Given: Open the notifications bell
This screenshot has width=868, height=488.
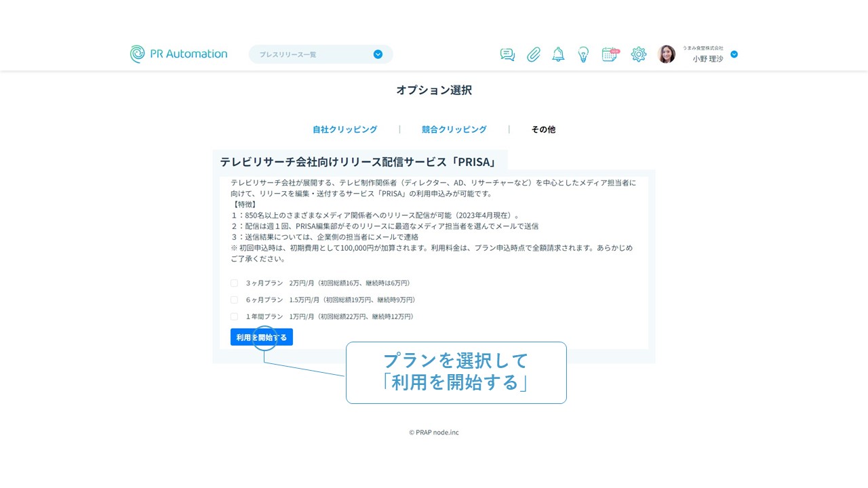Looking at the screenshot, I should [558, 55].
